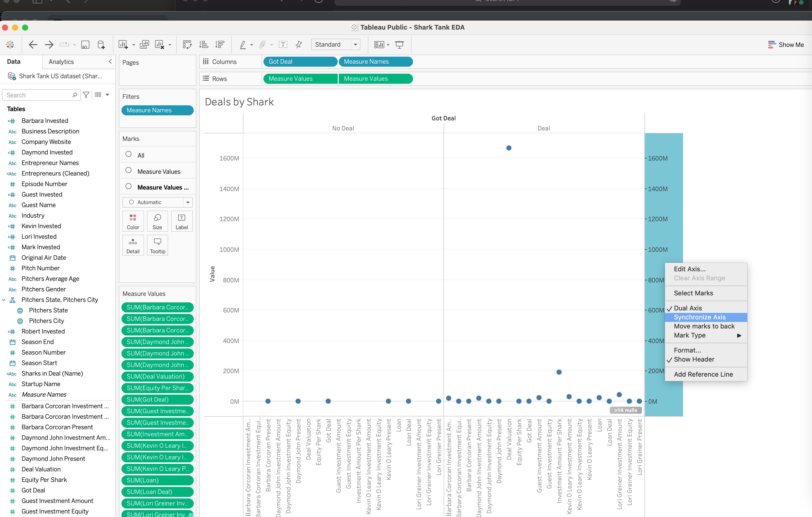Switch to the Analytics tab

(x=61, y=62)
